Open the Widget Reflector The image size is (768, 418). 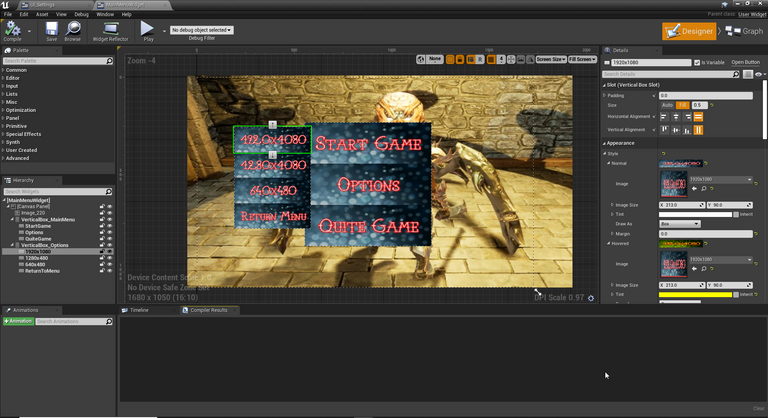pyautogui.click(x=111, y=31)
